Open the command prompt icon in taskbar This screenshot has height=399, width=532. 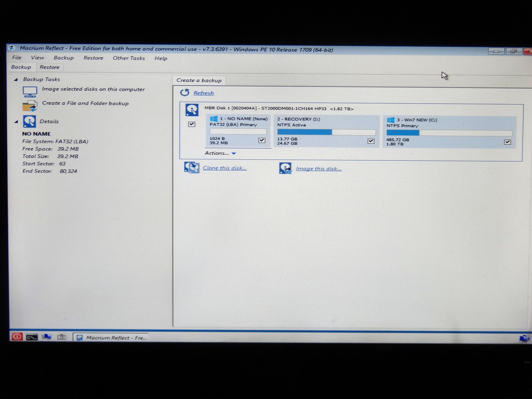pyautogui.click(x=32, y=337)
